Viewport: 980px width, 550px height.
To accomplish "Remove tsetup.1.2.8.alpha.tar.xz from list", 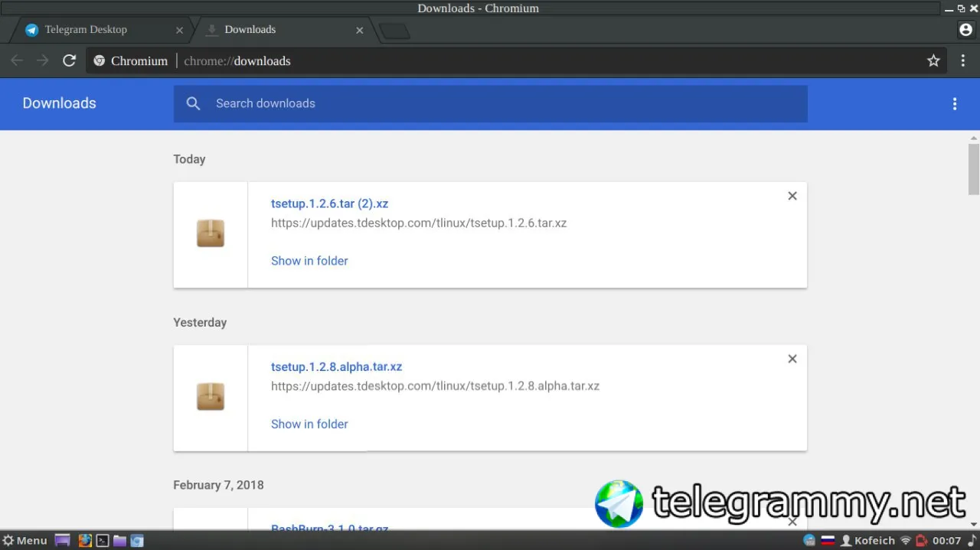I will tap(792, 359).
